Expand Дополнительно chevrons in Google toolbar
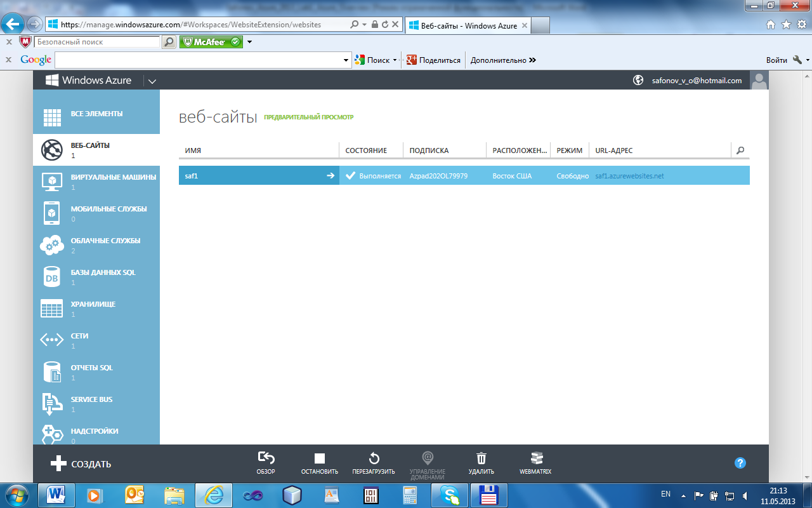The width and height of the screenshot is (812, 508). 532,60
